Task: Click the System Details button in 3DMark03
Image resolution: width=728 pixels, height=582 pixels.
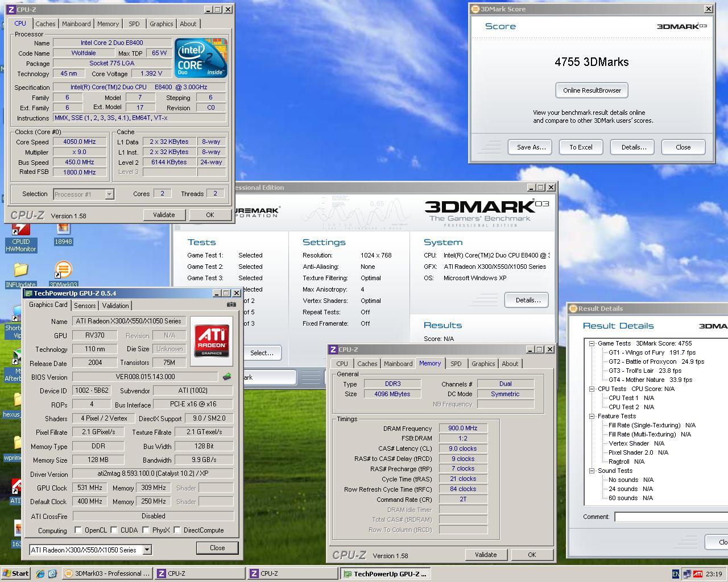Action: pyautogui.click(x=527, y=300)
